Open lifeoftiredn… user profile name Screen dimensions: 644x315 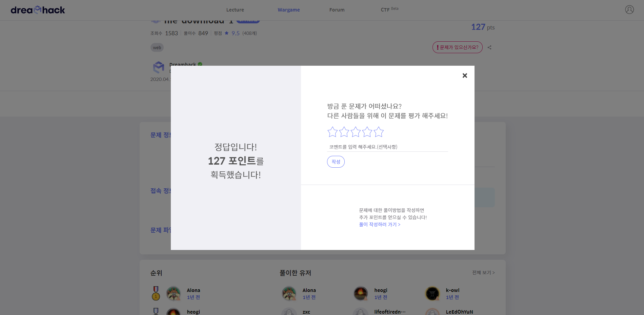coord(390,312)
